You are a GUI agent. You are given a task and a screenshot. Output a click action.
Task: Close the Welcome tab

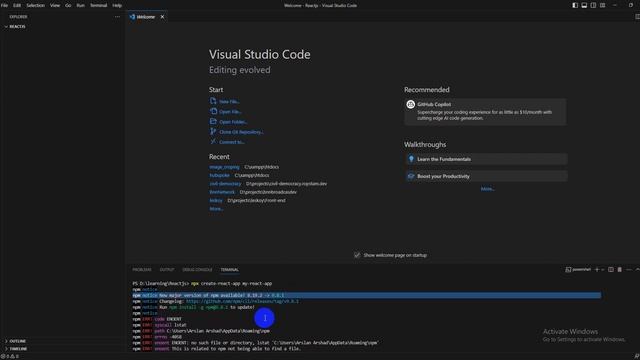click(162, 17)
